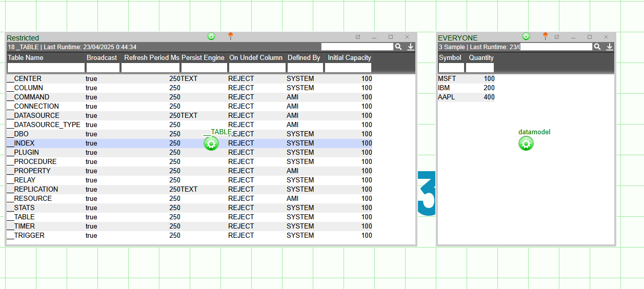Download the Restricted table data

[411, 47]
